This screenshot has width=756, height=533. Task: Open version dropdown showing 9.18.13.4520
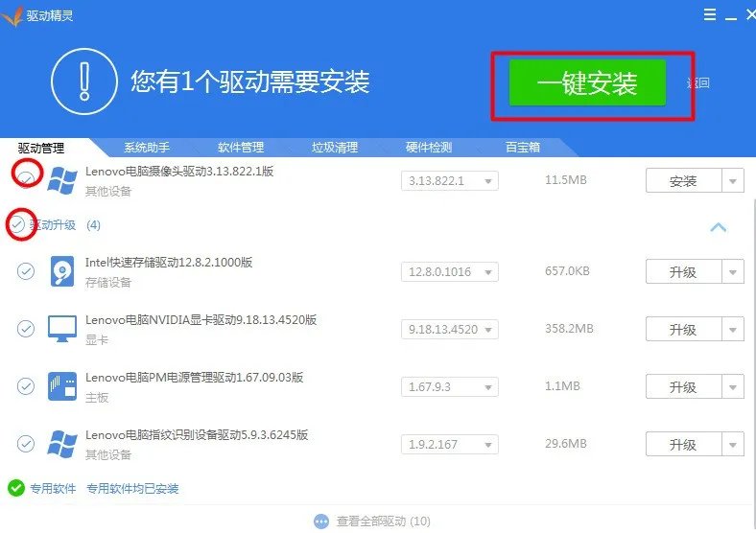pos(449,329)
